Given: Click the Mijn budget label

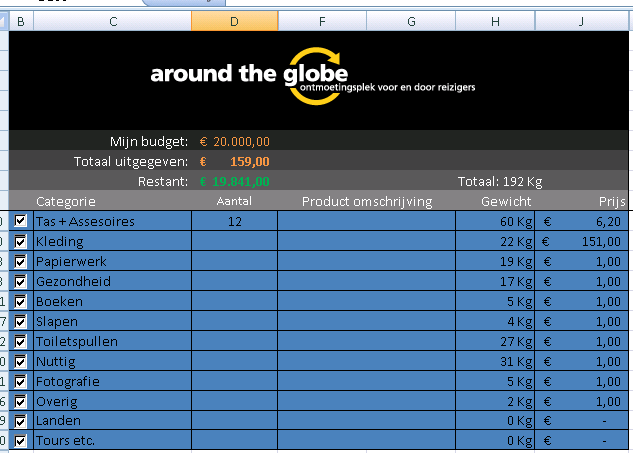Looking at the screenshot, I should (149, 142).
